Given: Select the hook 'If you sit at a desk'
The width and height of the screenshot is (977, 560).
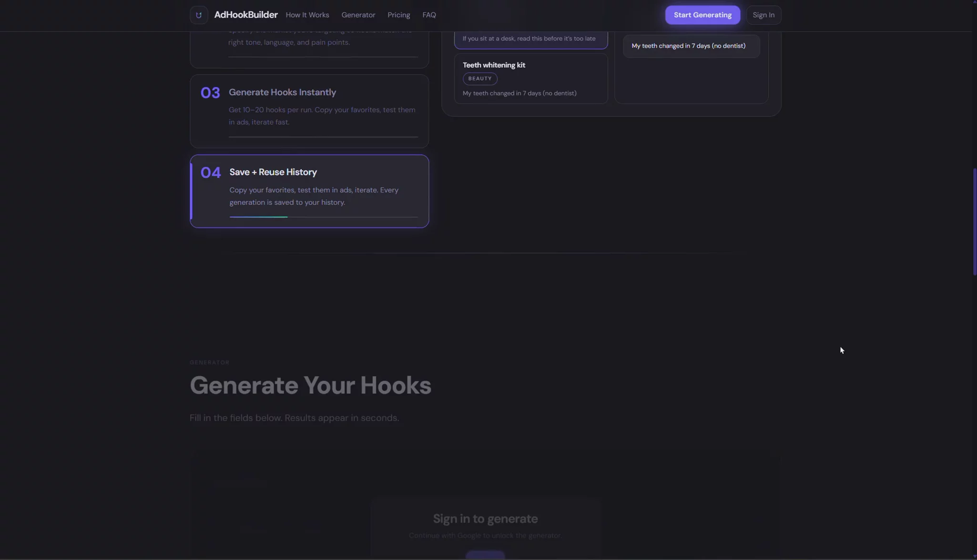Looking at the screenshot, I should point(530,39).
